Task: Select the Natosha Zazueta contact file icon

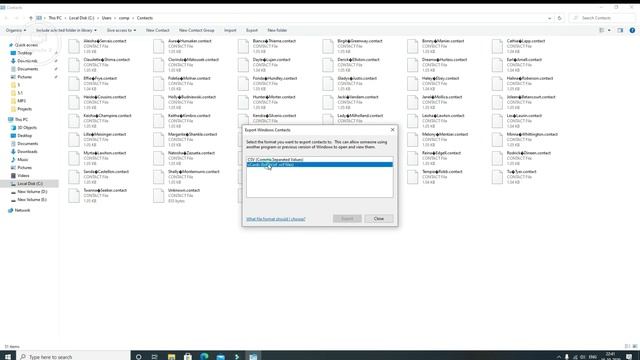Action: 158,158
